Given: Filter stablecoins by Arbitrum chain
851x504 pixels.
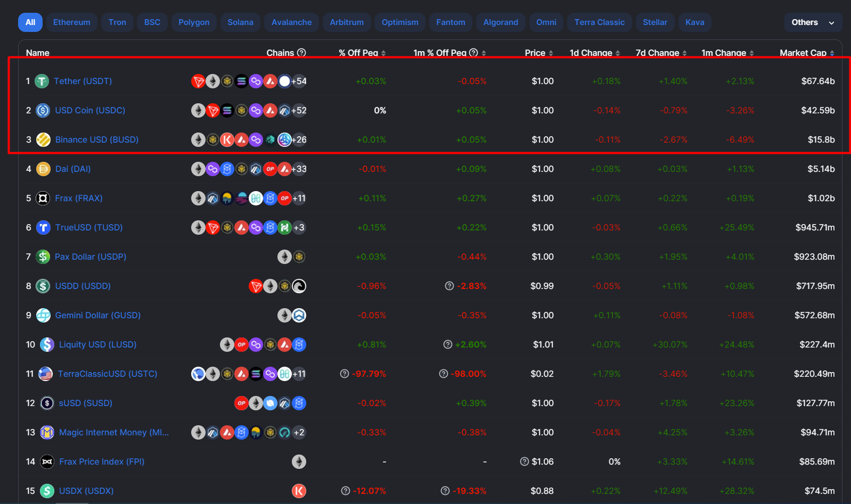Looking at the screenshot, I should point(347,22).
